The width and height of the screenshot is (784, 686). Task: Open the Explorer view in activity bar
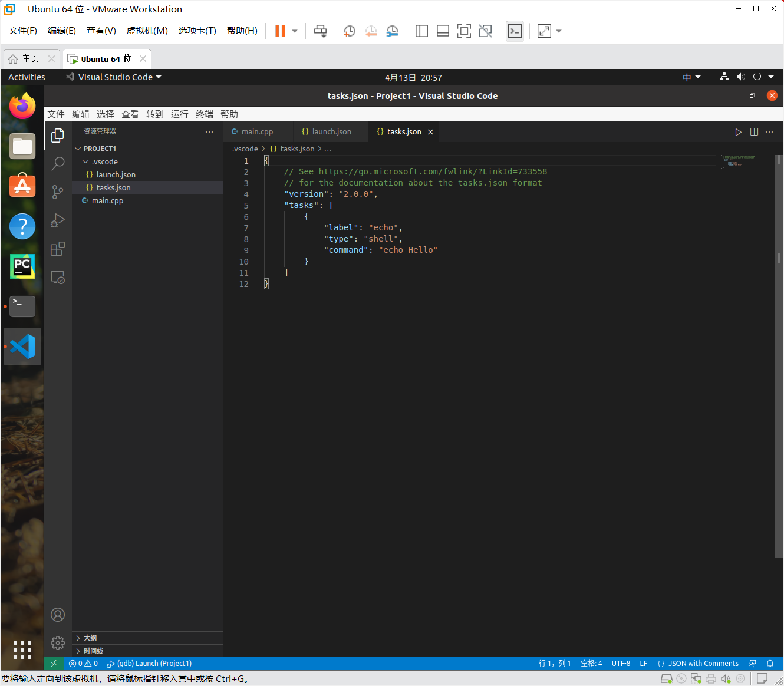pyautogui.click(x=58, y=136)
